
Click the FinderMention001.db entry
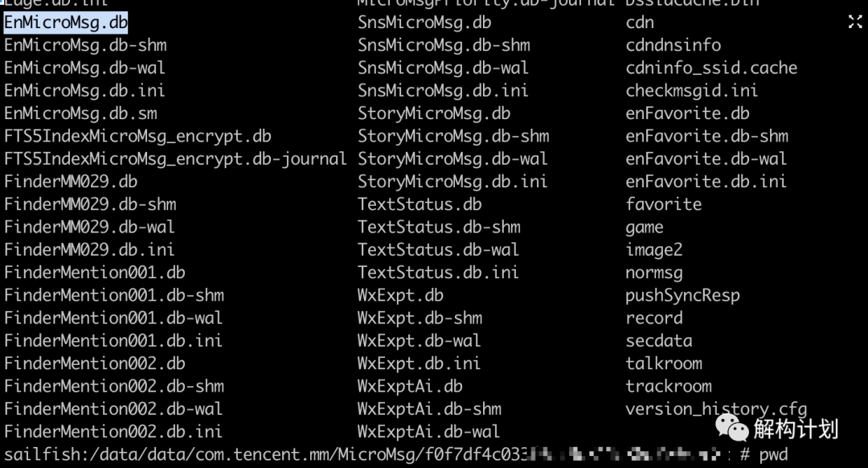[x=94, y=273]
